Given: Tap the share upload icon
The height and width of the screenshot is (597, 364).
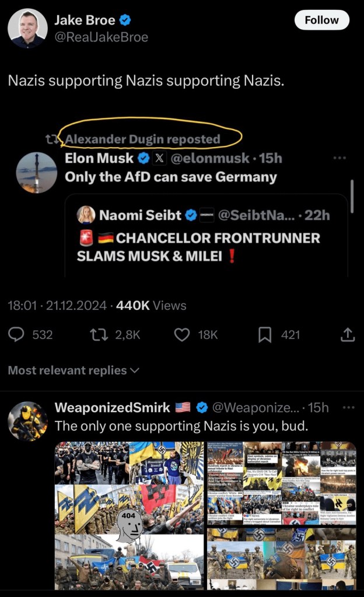Looking at the screenshot, I should click(347, 334).
